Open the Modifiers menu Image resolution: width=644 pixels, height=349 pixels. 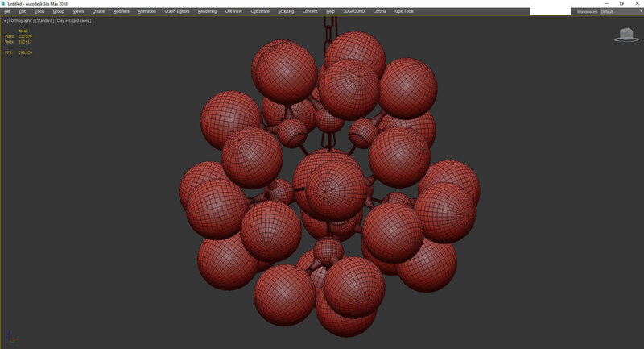pyautogui.click(x=121, y=12)
